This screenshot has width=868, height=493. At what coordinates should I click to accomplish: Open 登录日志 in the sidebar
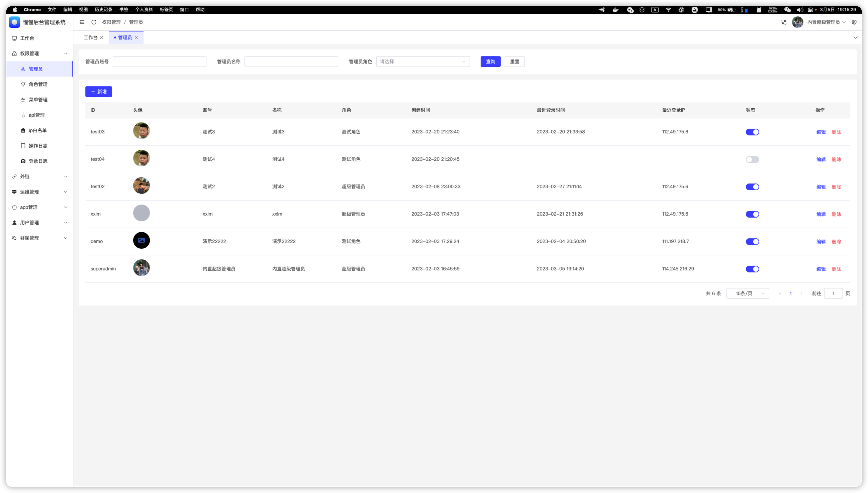click(x=38, y=161)
